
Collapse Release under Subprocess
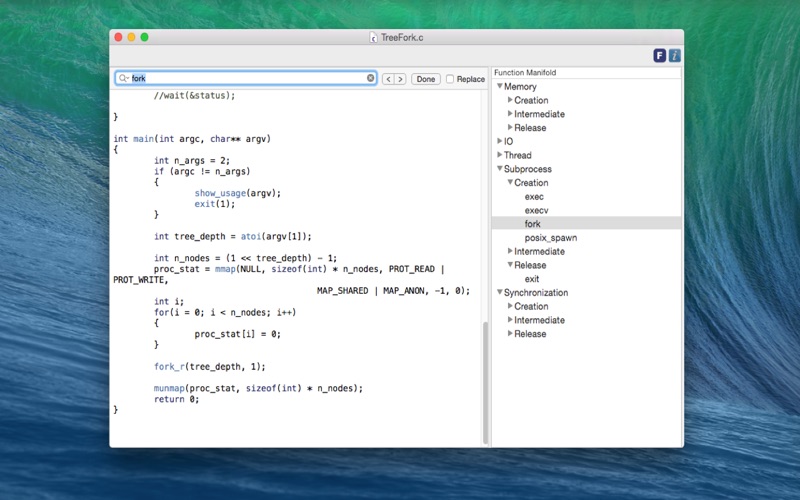point(510,265)
